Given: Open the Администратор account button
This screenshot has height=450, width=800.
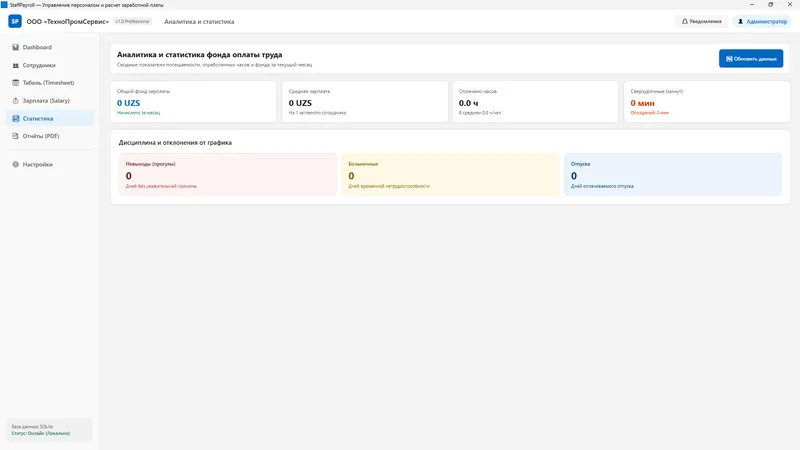Looking at the screenshot, I should click(762, 21).
